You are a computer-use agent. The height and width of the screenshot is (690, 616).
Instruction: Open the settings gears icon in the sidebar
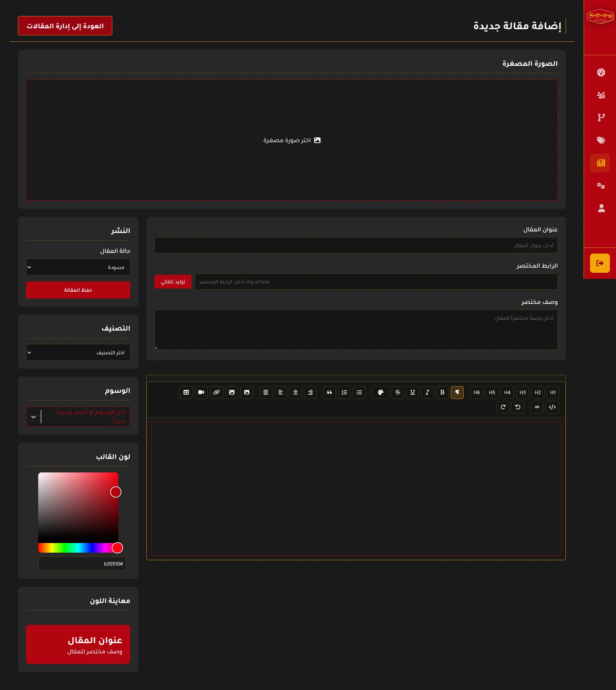[x=601, y=185]
